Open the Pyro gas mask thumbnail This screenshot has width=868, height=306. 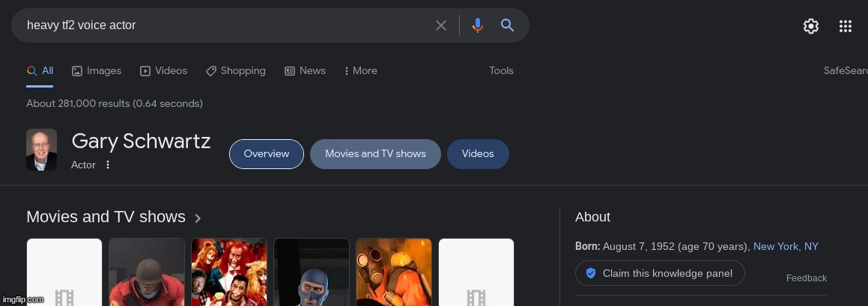click(x=394, y=272)
